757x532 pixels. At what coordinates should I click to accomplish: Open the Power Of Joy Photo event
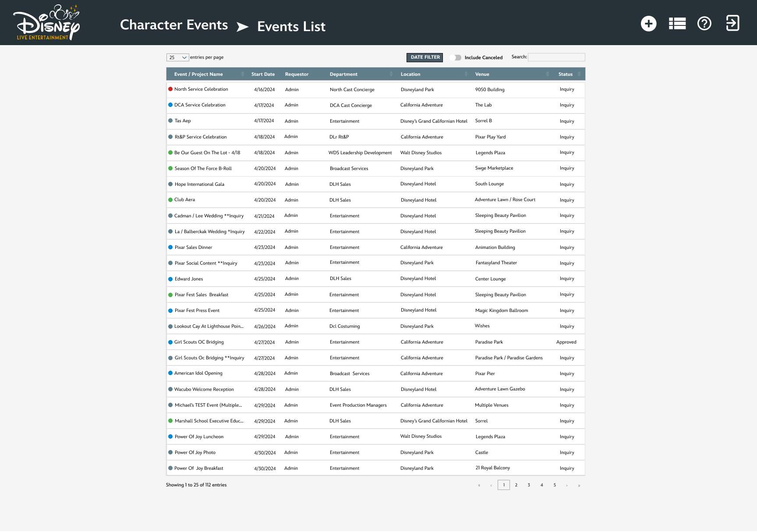[195, 452]
